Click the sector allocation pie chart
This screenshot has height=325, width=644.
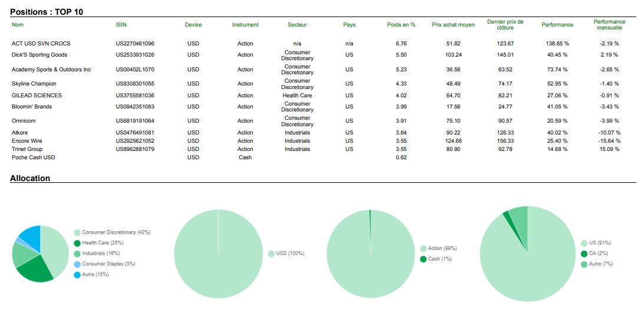(x=40, y=254)
